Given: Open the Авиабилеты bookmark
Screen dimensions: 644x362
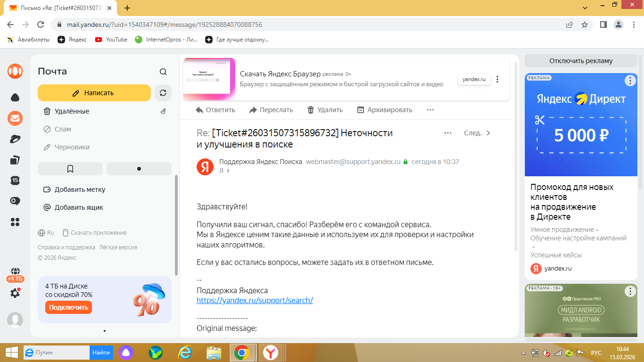Looking at the screenshot, I should pyautogui.click(x=28, y=40).
